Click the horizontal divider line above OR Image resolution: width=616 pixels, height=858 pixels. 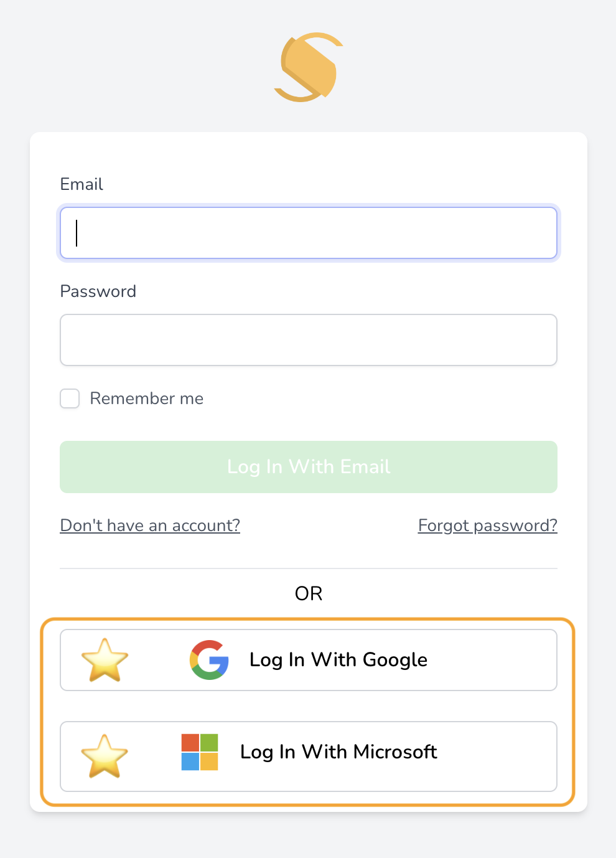309,568
